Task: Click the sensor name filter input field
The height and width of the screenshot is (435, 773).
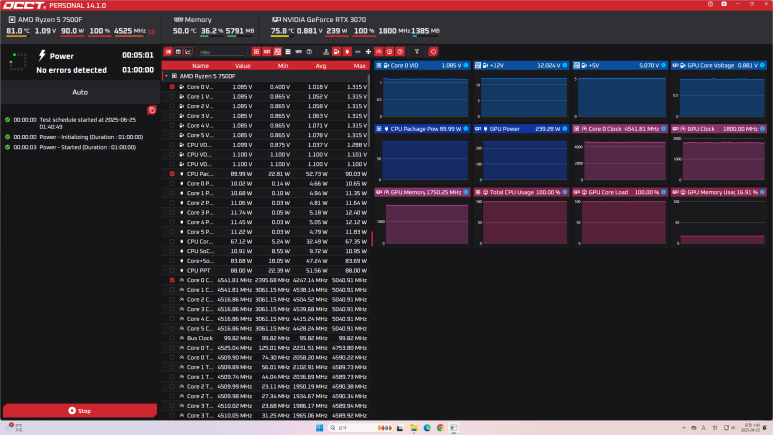Action: pyautogui.click(x=221, y=52)
